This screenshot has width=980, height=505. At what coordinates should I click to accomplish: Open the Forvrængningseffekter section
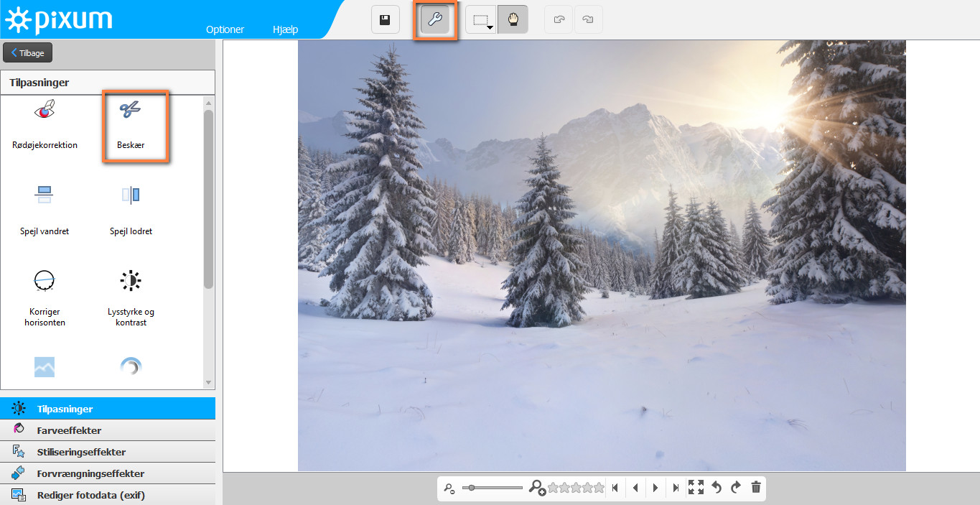(90, 473)
